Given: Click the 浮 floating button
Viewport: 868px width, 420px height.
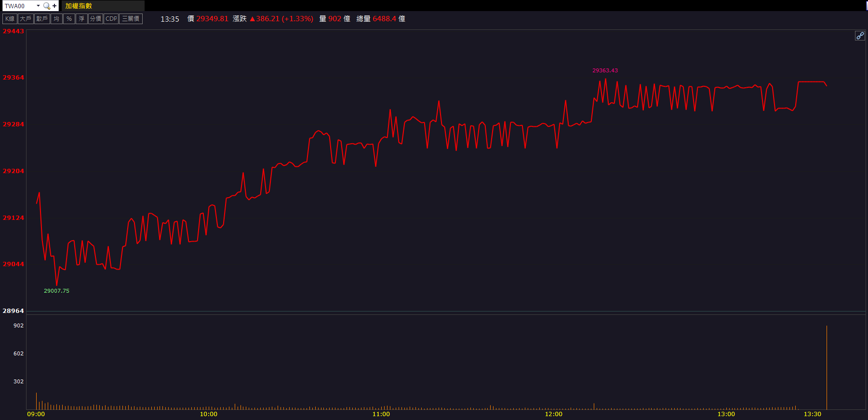Looking at the screenshot, I should 81,19.
